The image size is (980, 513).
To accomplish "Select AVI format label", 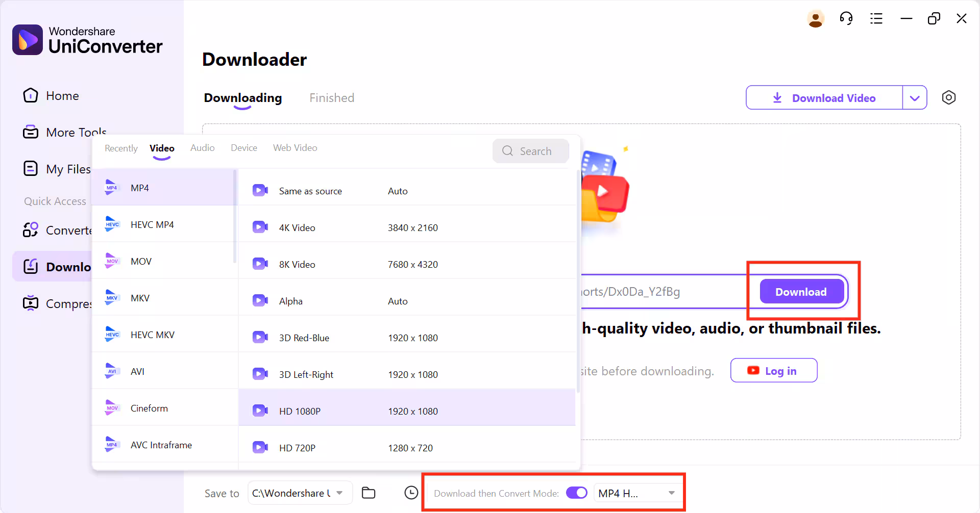I will point(137,372).
